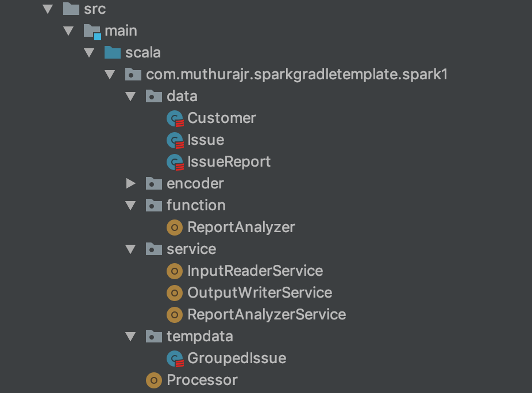Expand the encoder folder
The height and width of the screenshot is (393, 532).
click(x=130, y=183)
